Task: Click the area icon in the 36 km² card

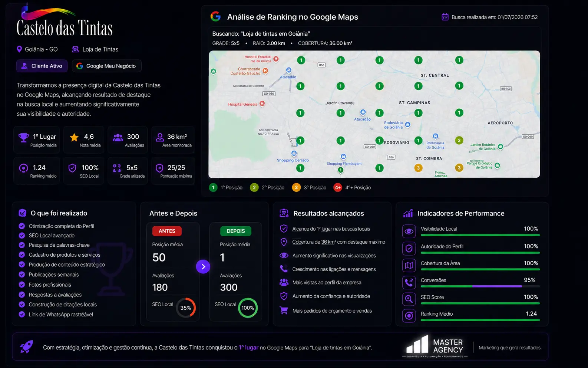Action: [160, 138]
